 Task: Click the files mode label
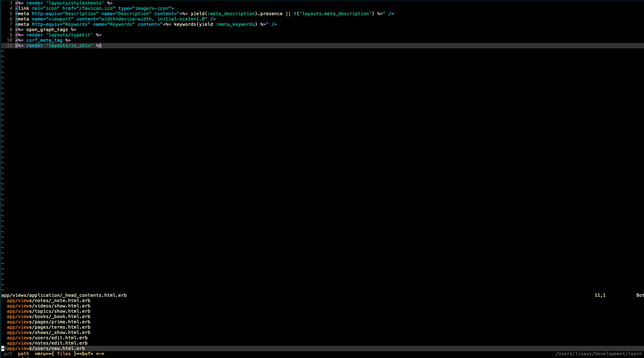pyautogui.click(x=64, y=354)
